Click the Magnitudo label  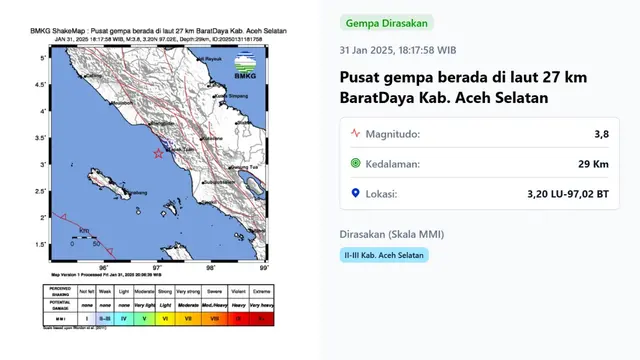[393, 134]
